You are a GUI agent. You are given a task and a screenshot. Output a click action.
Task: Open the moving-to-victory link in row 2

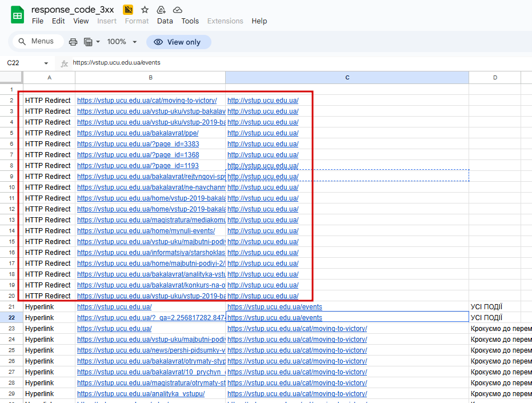point(147,101)
